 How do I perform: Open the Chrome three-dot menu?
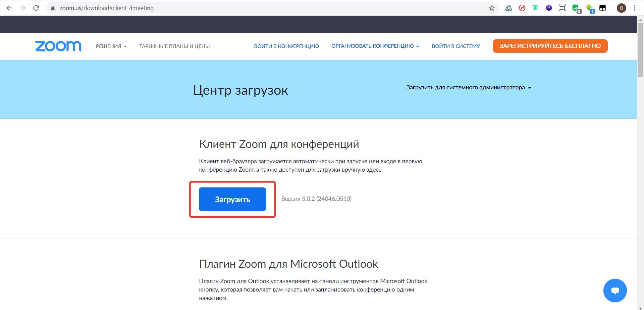pyautogui.click(x=635, y=8)
